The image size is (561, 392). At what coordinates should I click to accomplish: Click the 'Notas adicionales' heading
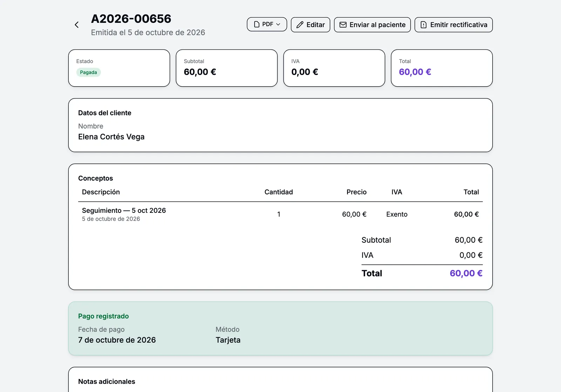[107, 381]
